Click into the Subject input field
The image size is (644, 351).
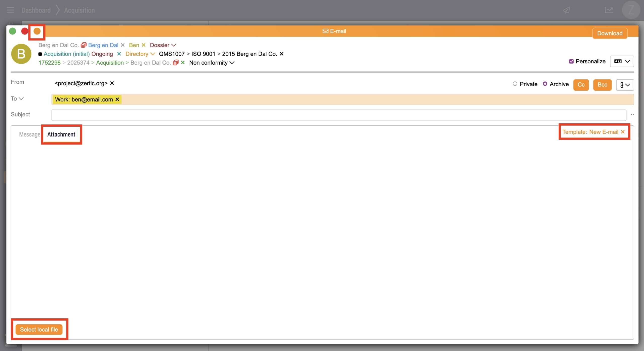tap(339, 115)
